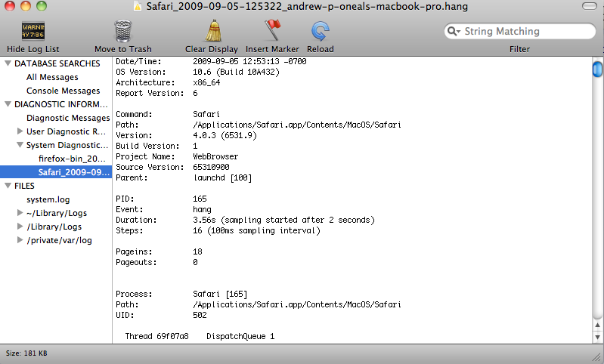
Task: Click the scroll up arrow
Action: (597, 325)
